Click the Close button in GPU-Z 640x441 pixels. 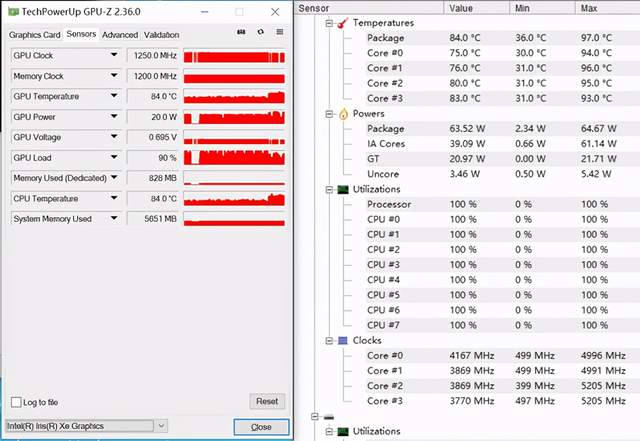point(261,427)
